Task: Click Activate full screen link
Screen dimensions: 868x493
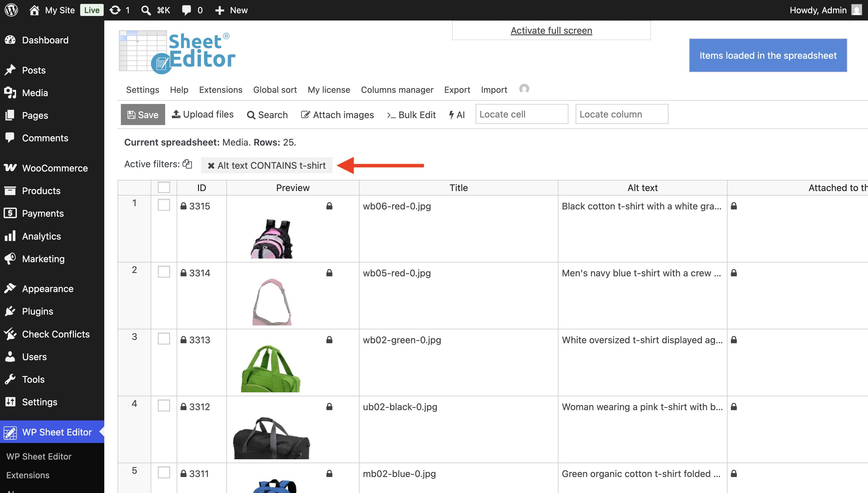Action: click(x=551, y=30)
